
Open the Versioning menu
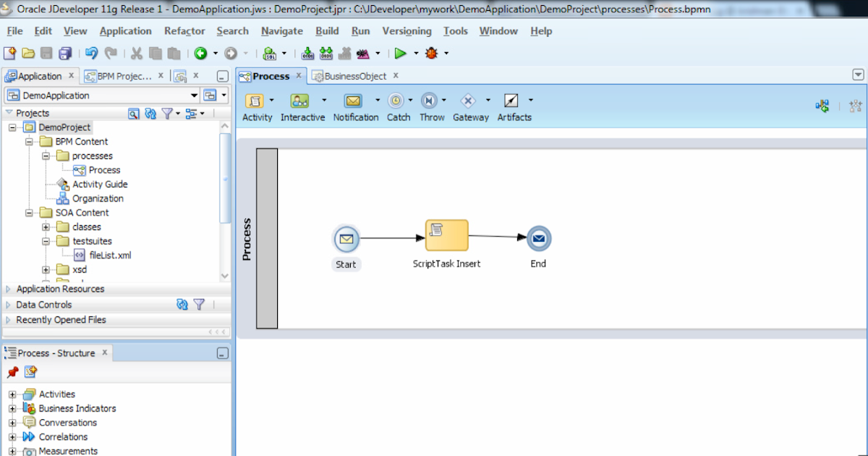point(407,31)
